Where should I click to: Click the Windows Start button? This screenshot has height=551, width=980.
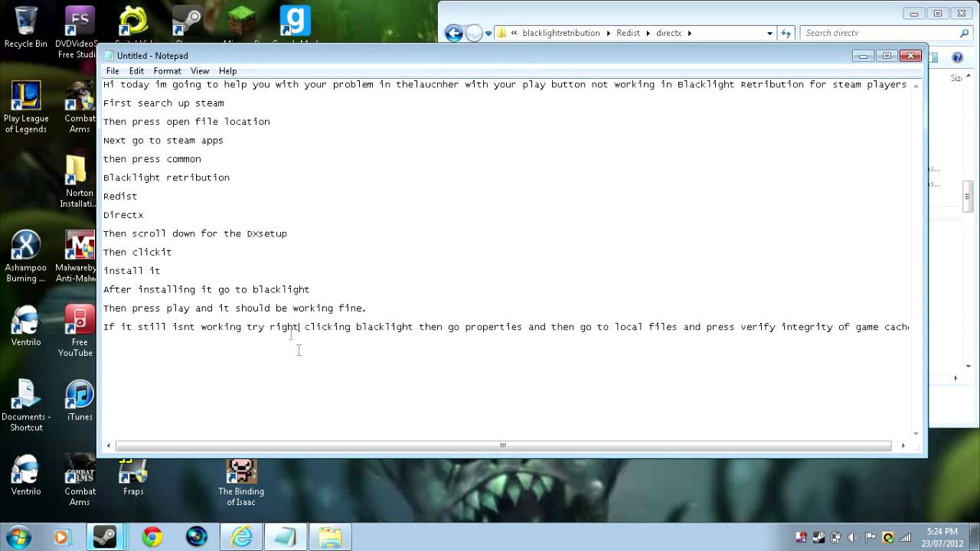pos(18,537)
